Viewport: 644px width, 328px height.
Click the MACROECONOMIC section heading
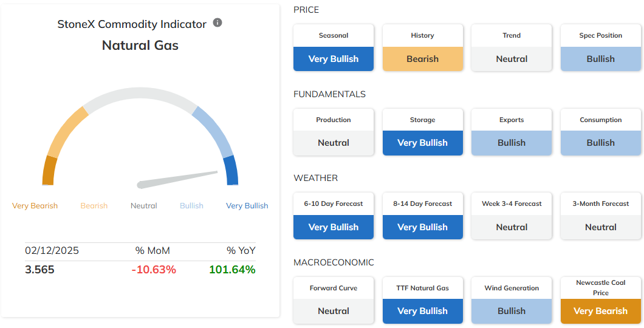pyautogui.click(x=334, y=262)
